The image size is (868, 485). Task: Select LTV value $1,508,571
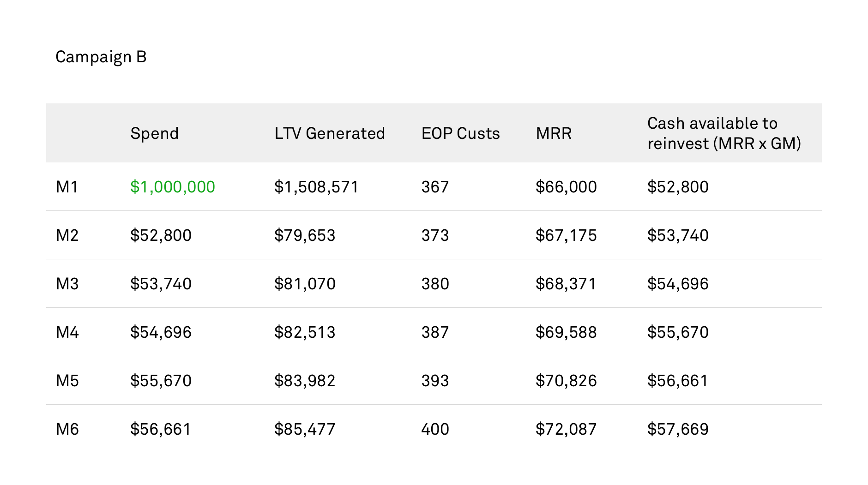(316, 187)
